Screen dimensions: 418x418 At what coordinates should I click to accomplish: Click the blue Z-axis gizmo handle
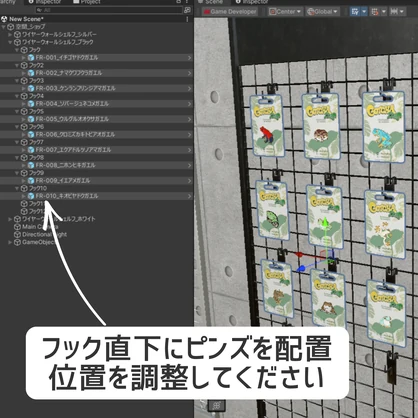pos(301,268)
